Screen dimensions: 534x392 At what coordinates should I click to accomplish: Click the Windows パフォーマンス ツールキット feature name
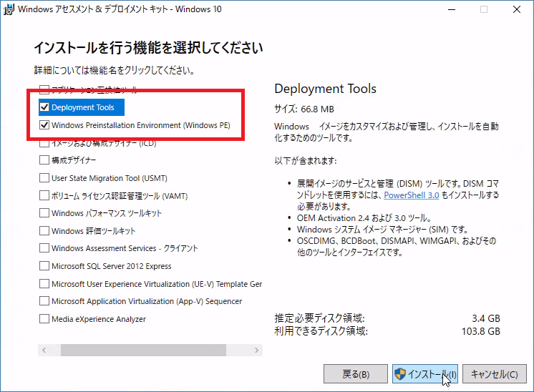click(x=107, y=213)
